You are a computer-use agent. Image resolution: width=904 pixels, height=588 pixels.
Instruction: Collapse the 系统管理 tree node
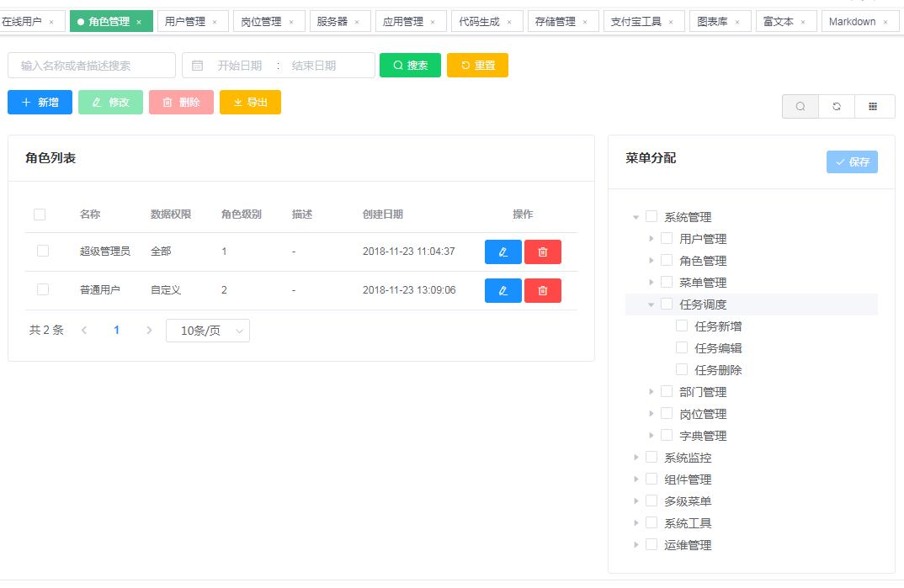click(x=635, y=217)
